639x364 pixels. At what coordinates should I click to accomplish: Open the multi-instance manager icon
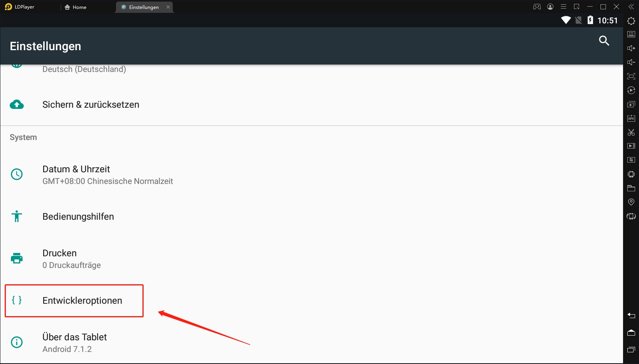pyautogui.click(x=631, y=104)
